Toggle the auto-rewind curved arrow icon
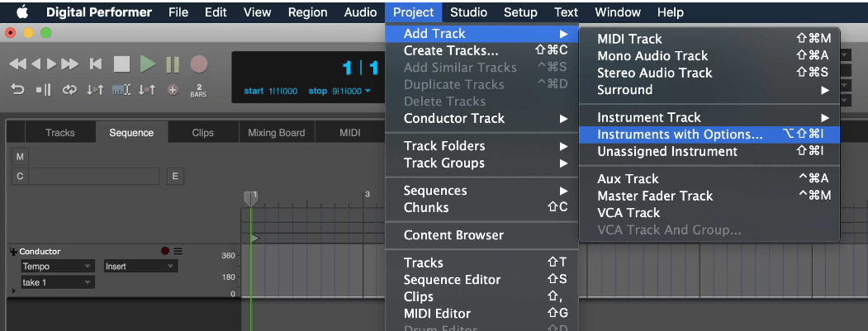868x331 pixels. tap(17, 89)
